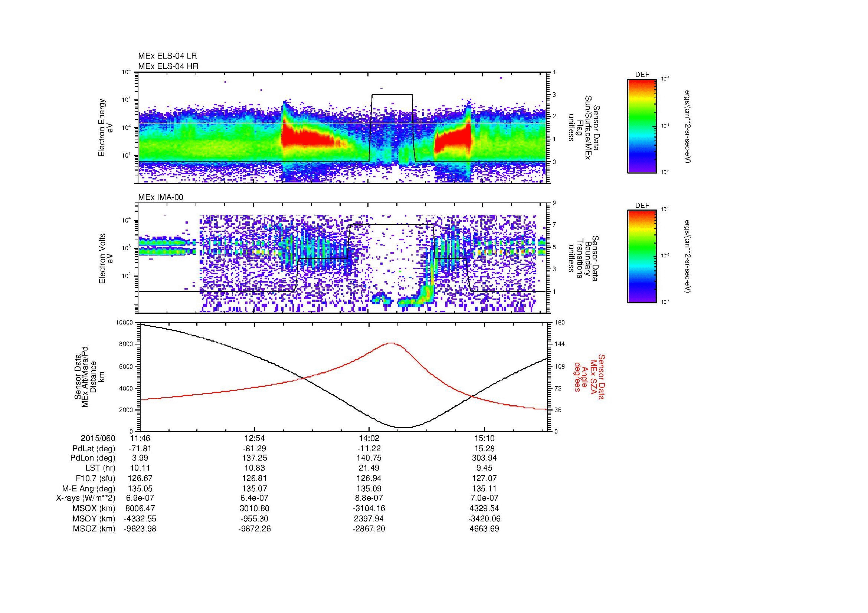Click the SZA axis tick '144'

[x=560, y=344]
